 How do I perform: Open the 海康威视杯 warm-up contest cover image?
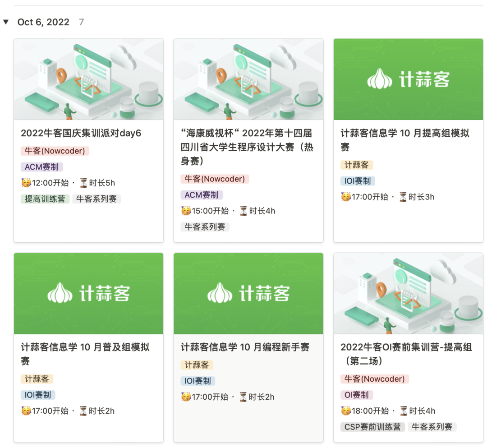point(248,79)
